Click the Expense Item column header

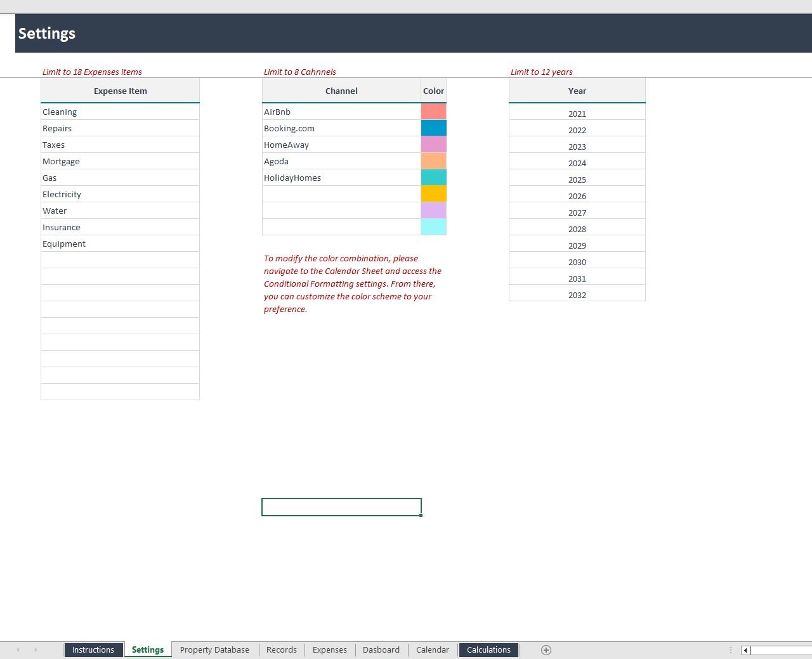(x=120, y=91)
